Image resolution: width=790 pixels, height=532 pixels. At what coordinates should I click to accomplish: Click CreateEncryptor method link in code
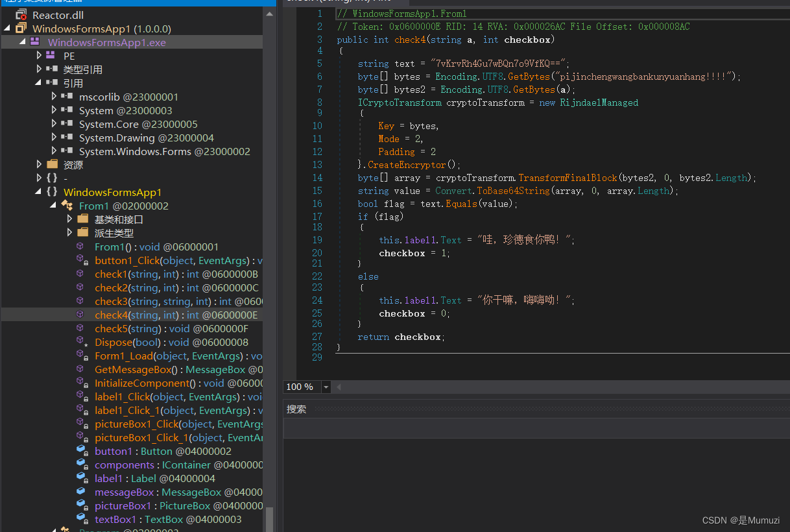[x=408, y=165]
